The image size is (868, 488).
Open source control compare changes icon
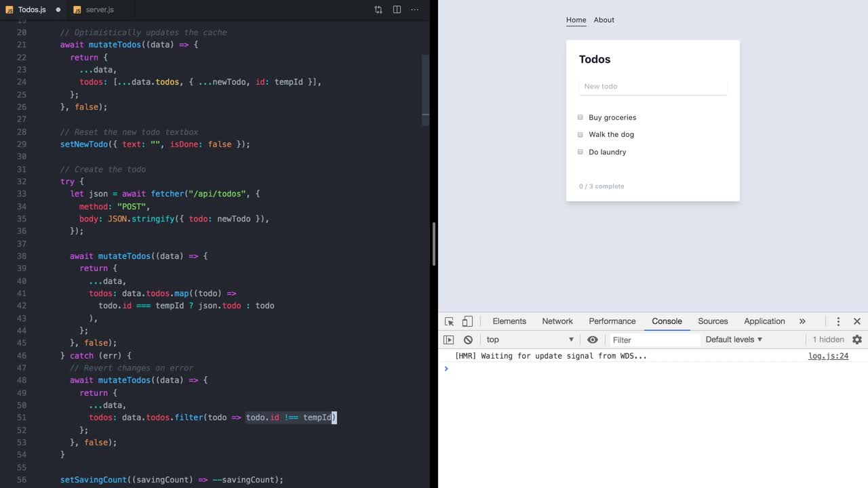click(378, 9)
